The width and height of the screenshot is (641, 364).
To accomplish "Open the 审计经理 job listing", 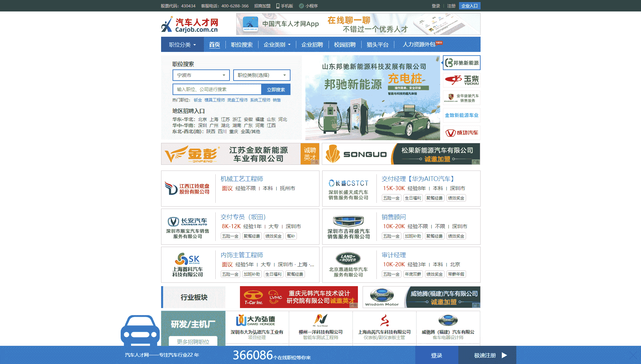I will coord(394,255).
